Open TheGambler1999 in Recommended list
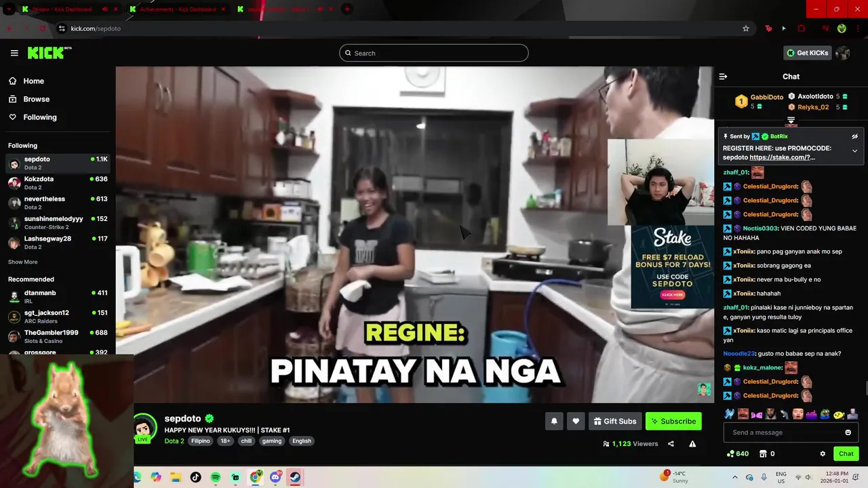The height and width of the screenshot is (488, 868). (x=58, y=336)
